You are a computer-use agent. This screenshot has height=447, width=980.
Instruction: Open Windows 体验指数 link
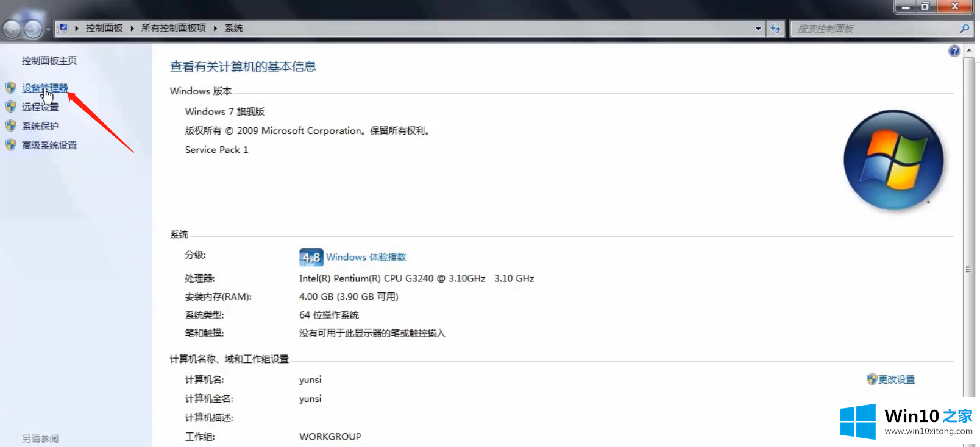click(x=366, y=257)
